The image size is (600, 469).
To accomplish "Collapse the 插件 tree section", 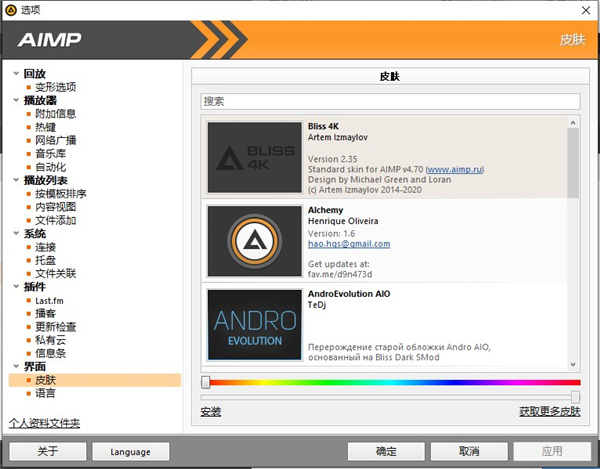I will (x=16, y=287).
